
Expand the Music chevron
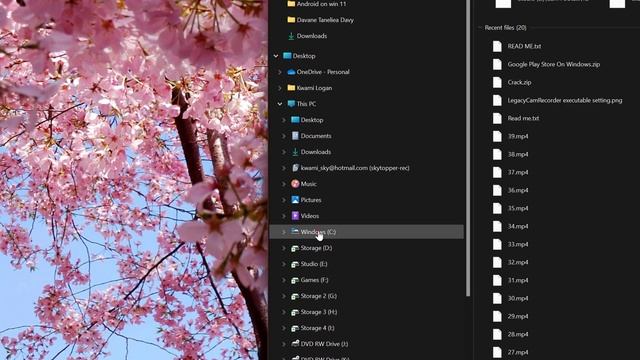tap(284, 184)
